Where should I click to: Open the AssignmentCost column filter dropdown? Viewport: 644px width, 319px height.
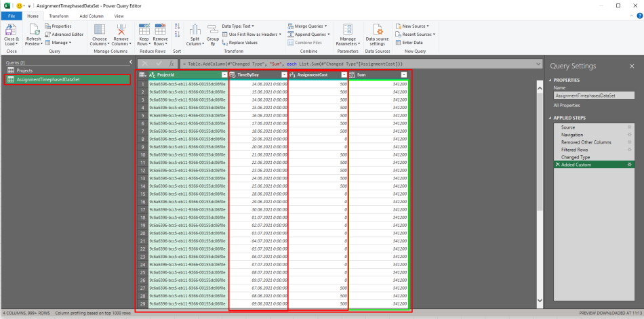(344, 75)
